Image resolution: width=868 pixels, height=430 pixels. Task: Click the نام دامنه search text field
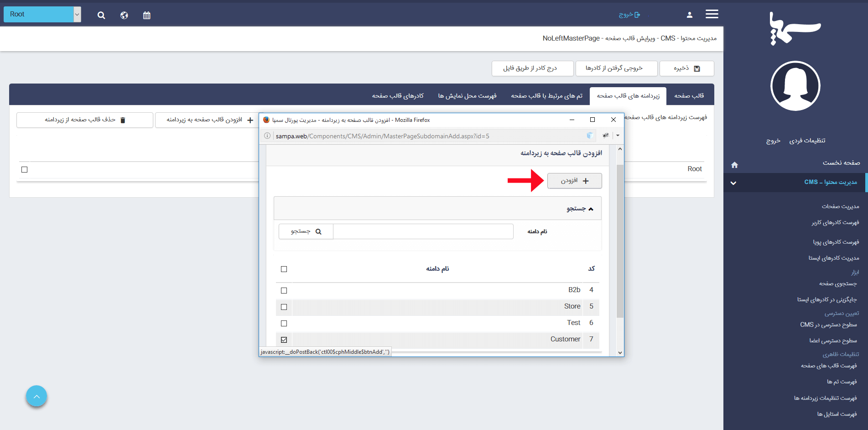pyautogui.click(x=423, y=231)
